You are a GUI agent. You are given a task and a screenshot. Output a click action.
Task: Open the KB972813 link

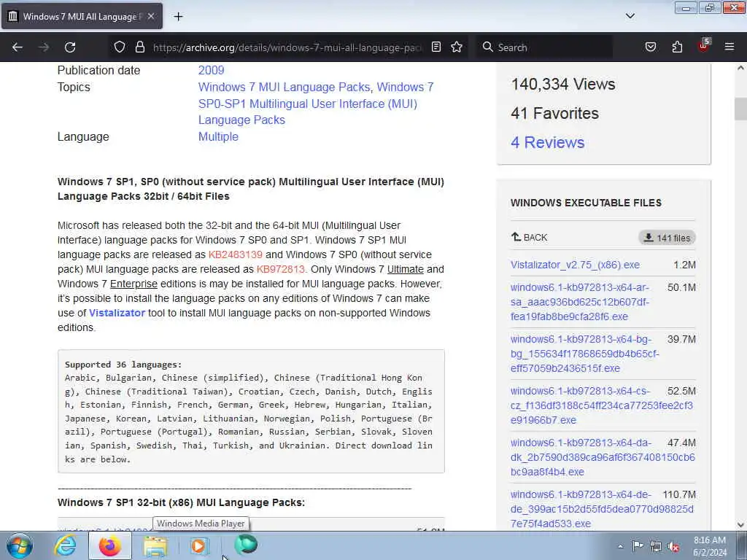281,270
